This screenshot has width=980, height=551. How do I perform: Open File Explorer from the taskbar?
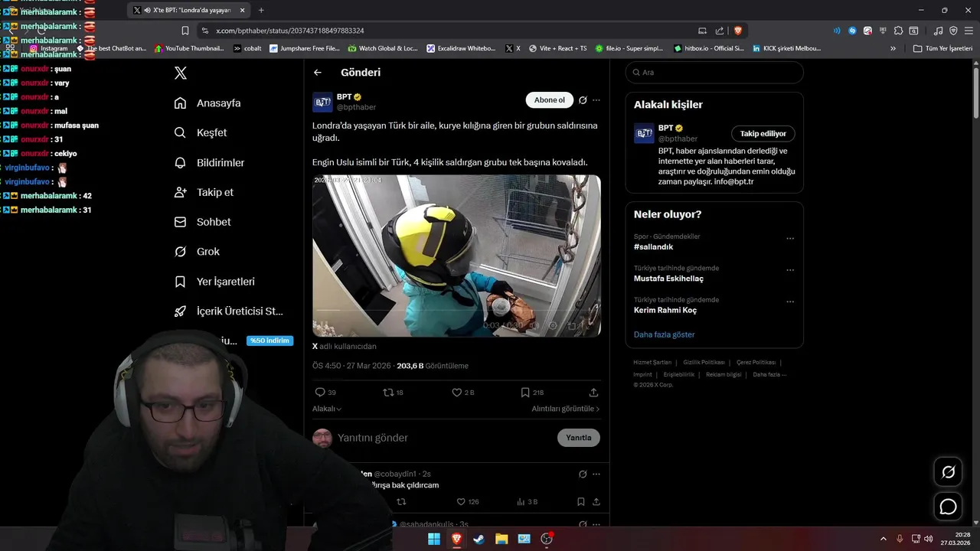click(501, 539)
